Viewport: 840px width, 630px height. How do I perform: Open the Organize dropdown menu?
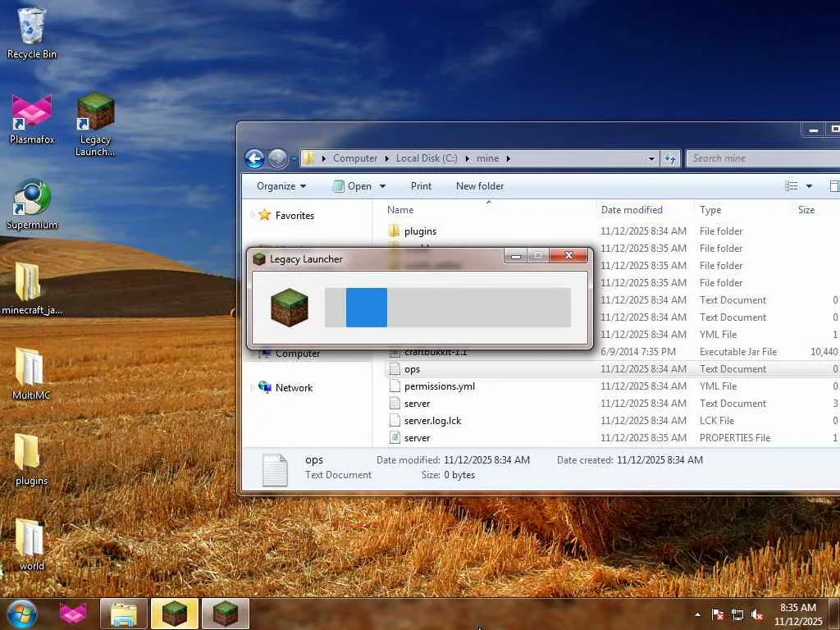click(x=281, y=186)
